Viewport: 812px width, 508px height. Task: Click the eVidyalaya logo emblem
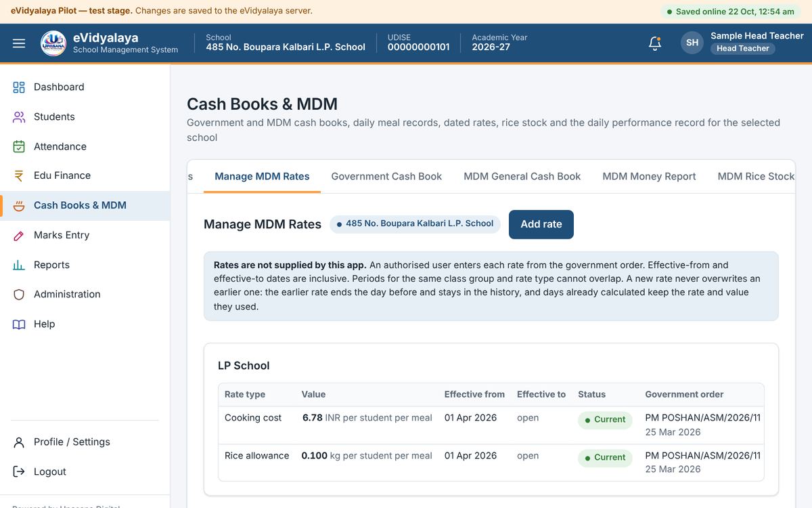point(53,43)
